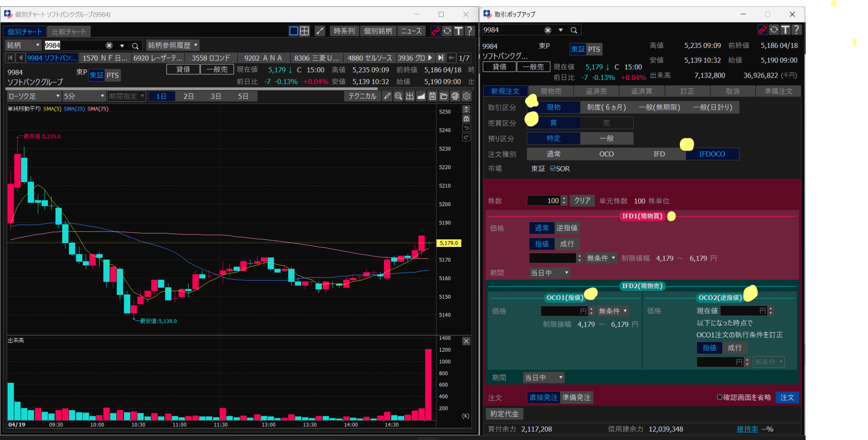Click the red link icon in trade popup
Image resolution: width=868 pixels, height=440 pixels.
point(762,30)
